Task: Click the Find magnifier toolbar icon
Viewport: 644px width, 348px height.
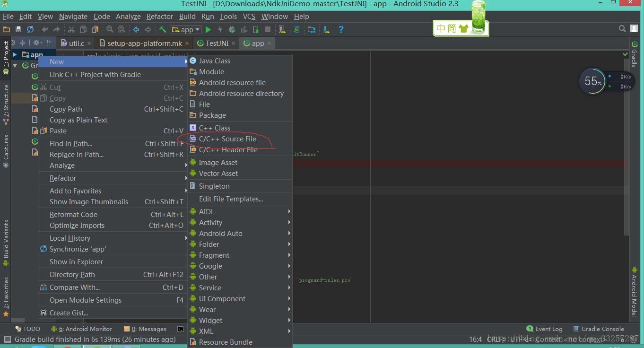Action: coord(110,29)
